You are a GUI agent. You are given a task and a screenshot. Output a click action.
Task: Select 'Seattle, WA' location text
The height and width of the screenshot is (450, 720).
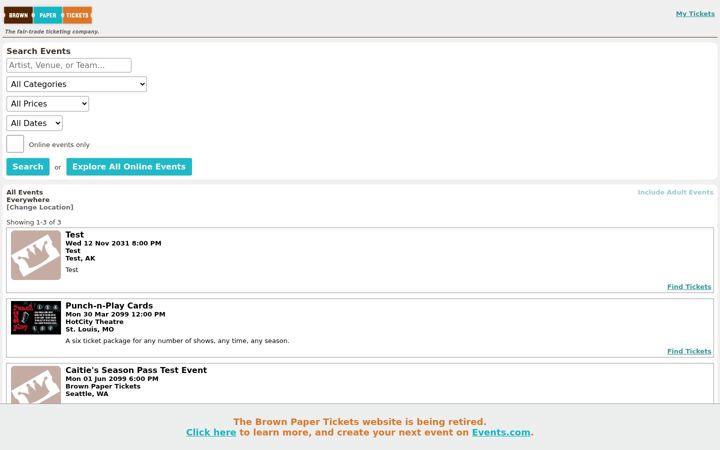(87, 394)
